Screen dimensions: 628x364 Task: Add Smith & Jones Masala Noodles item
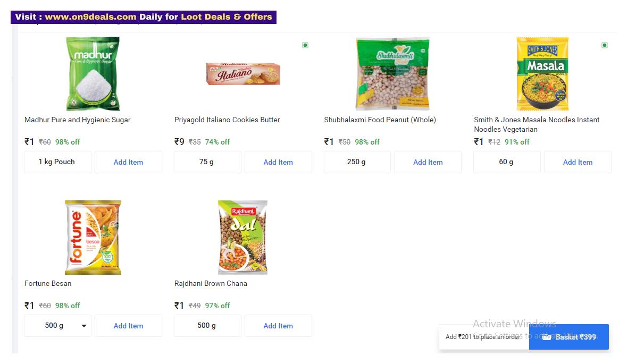pos(577,162)
